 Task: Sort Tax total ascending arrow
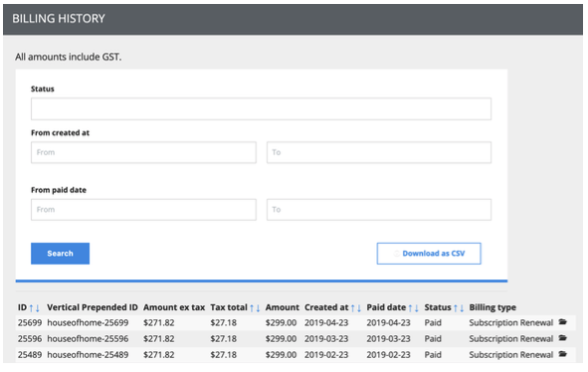click(x=252, y=308)
